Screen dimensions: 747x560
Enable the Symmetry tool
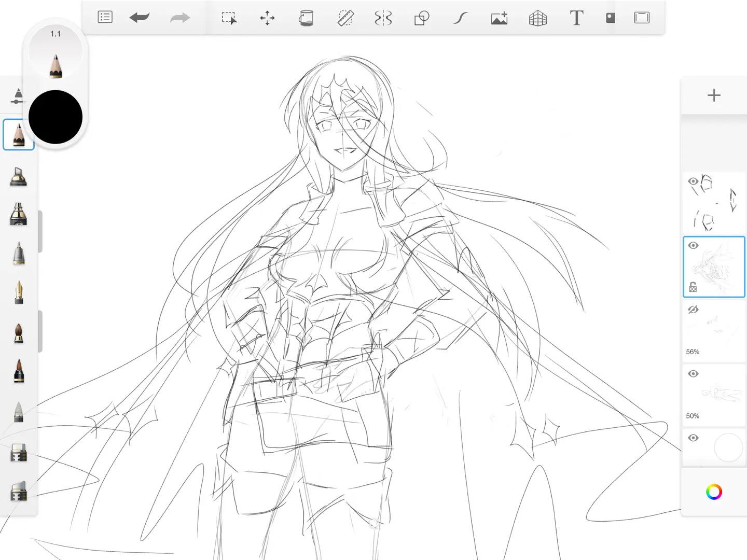point(383,18)
